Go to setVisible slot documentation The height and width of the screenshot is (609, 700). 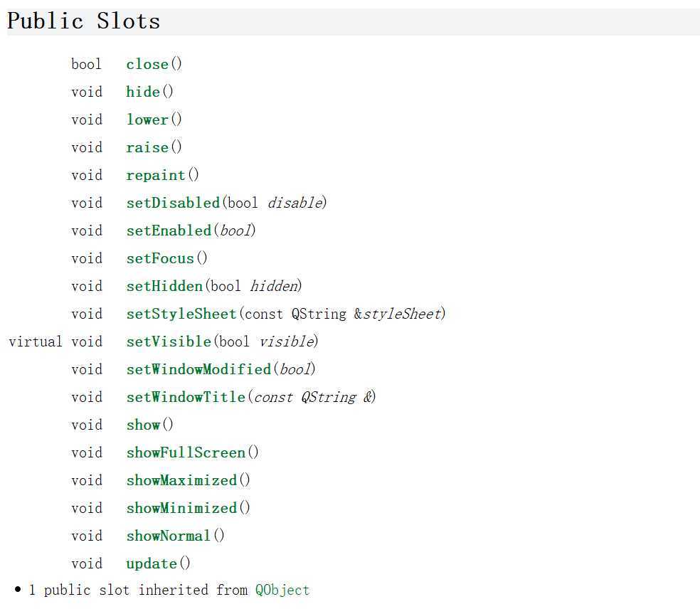click(x=169, y=341)
